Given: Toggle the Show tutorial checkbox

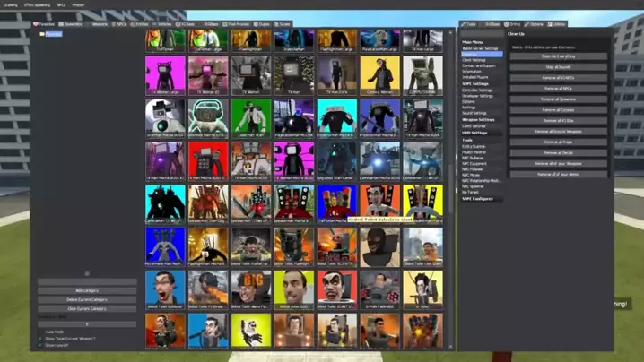Looking at the screenshot, I should pos(40,344).
